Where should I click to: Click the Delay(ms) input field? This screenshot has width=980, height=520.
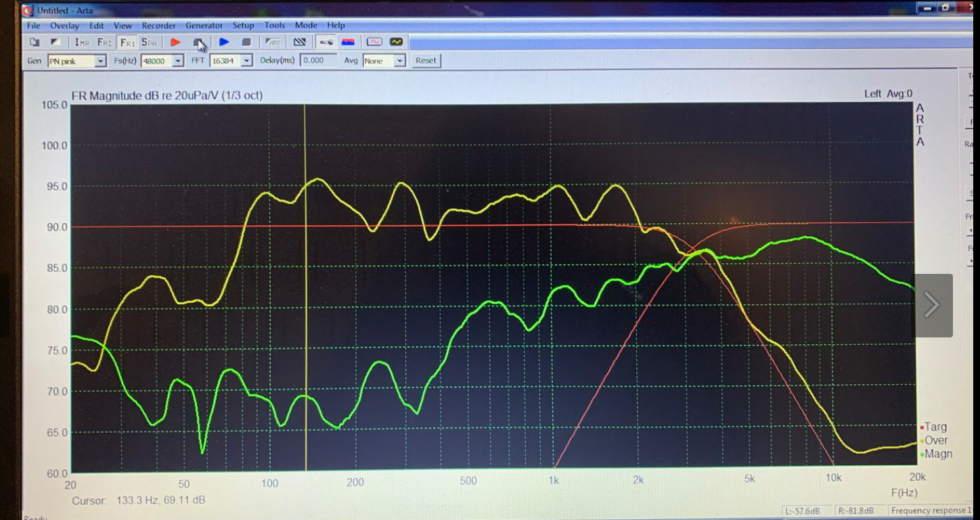318,60
